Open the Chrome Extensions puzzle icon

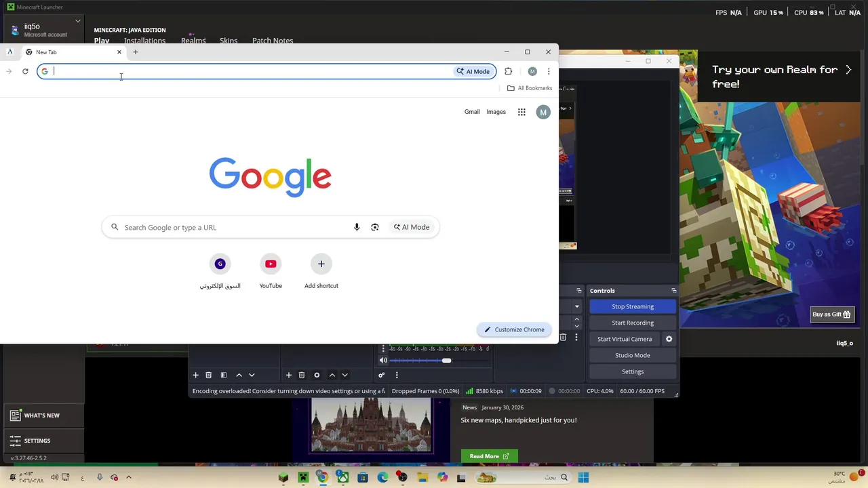pyautogui.click(x=508, y=71)
